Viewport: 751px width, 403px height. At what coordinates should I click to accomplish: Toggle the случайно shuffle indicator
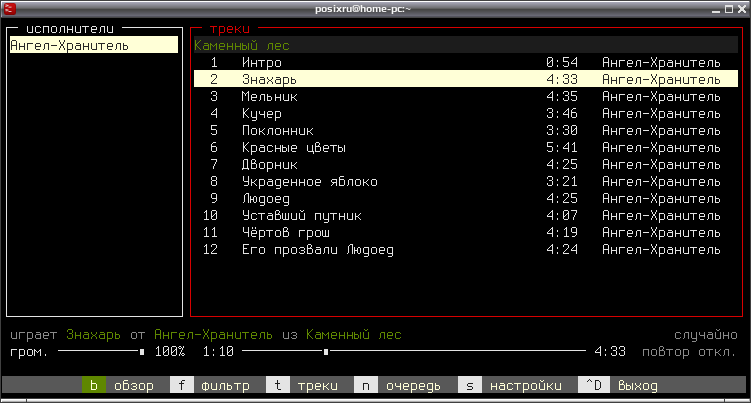pos(705,334)
